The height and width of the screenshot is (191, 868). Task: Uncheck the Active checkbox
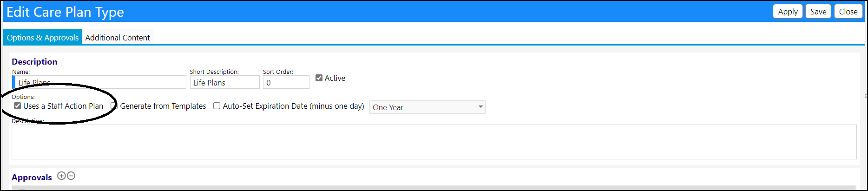click(319, 78)
